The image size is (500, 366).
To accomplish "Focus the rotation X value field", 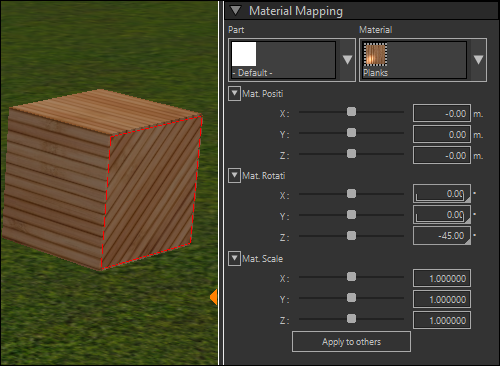I will click(442, 194).
